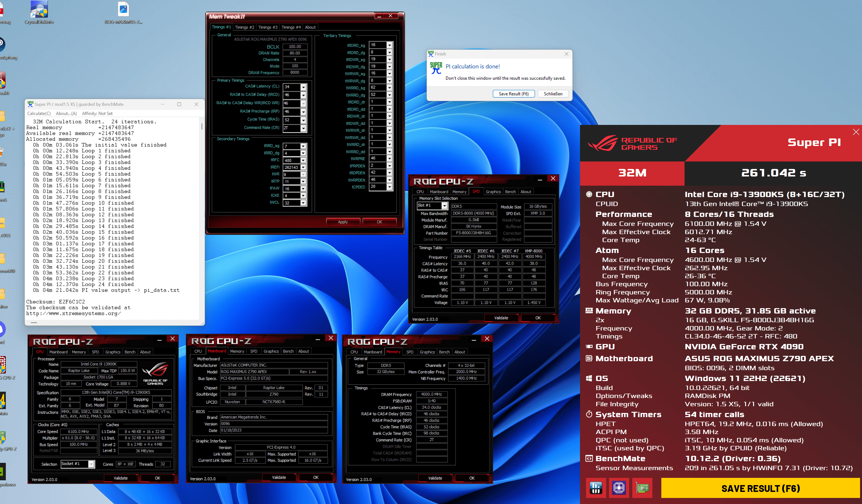Switch to Timings #4 tab in Mem TweakIt
Screen dimensions: 862x504
(291, 27)
